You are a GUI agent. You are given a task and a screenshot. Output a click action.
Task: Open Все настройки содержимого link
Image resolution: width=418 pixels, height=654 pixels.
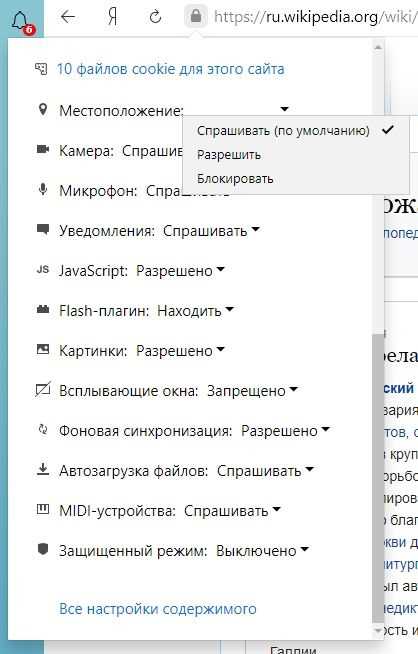[158, 609]
